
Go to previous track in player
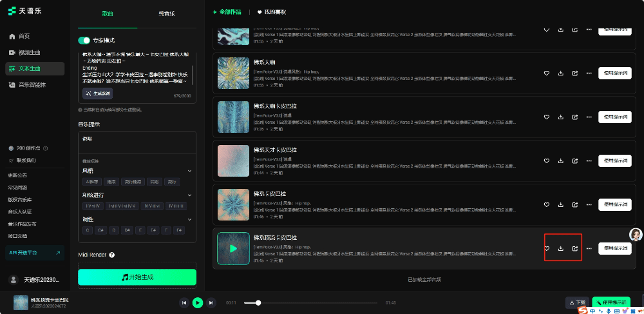click(184, 302)
